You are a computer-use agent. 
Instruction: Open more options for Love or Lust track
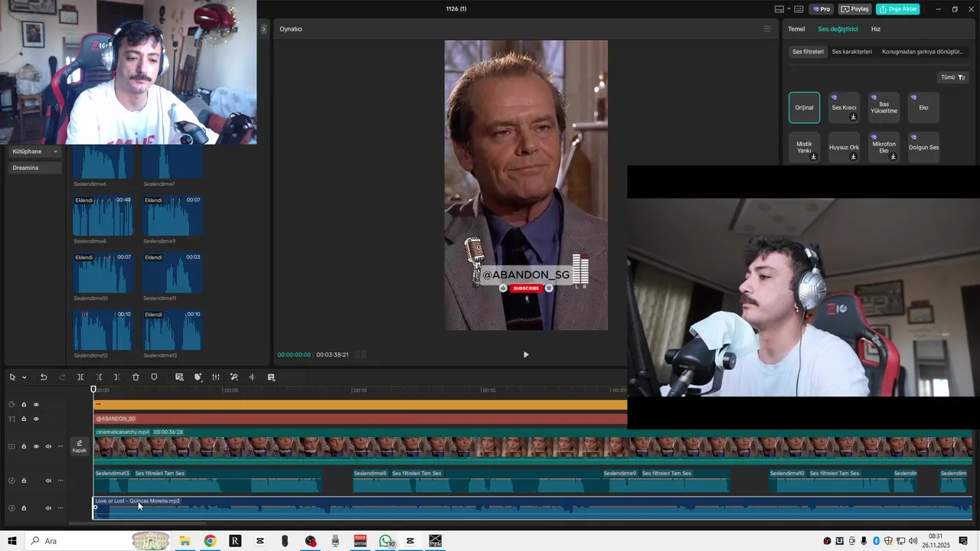pyautogui.click(x=60, y=508)
